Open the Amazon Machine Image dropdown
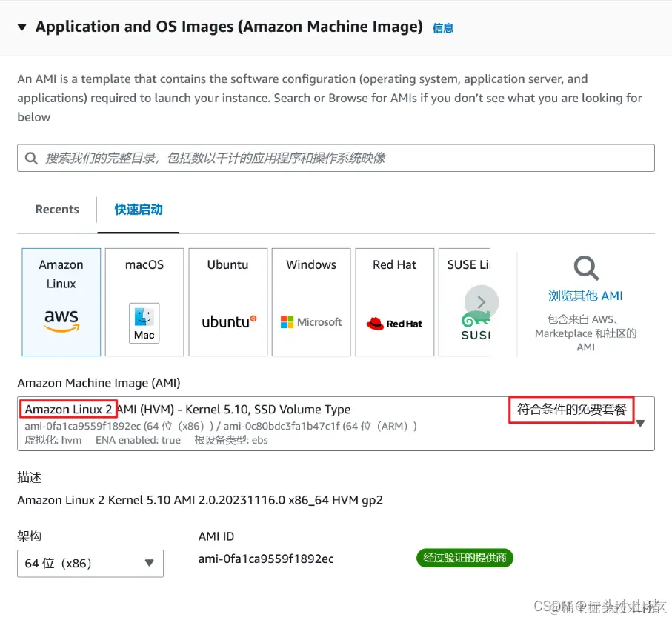This screenshot has width=672, height=620. click(336, 423)
